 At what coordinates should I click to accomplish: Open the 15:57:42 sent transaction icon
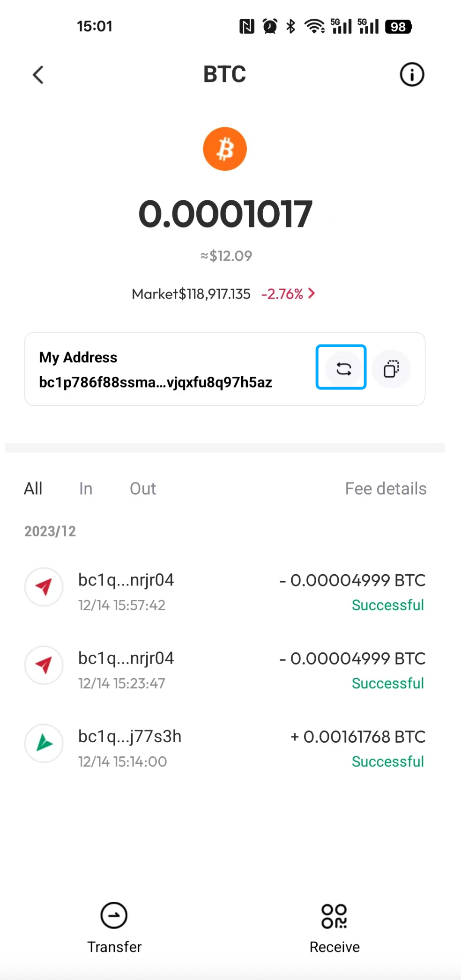[44, 587]
